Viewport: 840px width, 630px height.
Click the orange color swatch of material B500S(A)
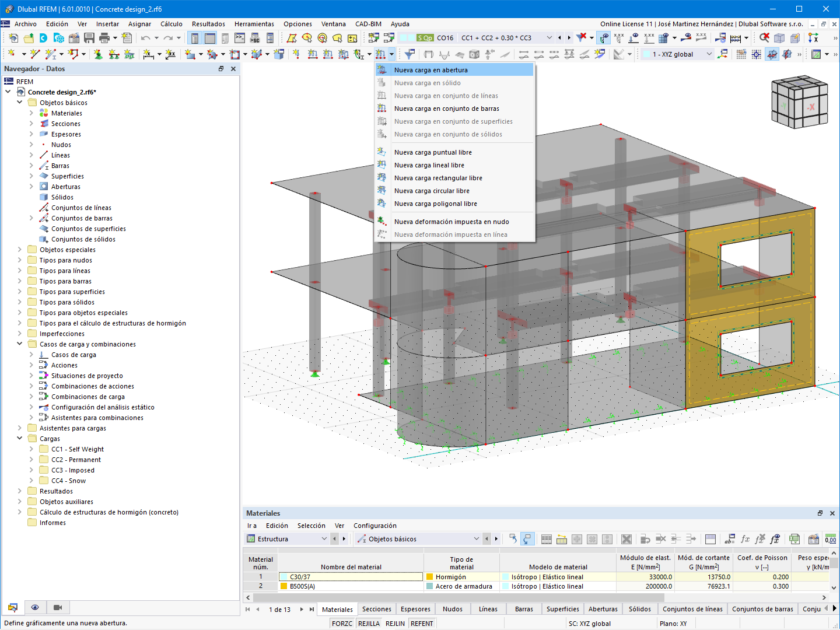284,586
